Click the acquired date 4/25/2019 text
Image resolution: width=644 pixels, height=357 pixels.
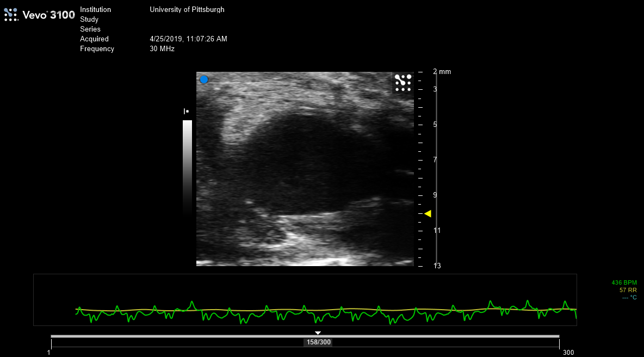(x=188, y=39)
